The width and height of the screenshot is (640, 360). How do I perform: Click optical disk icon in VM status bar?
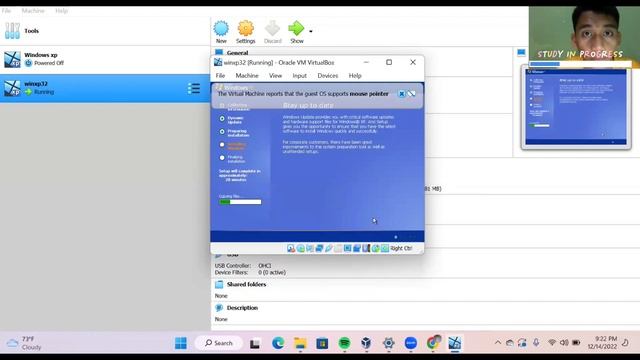click(300, 248)
